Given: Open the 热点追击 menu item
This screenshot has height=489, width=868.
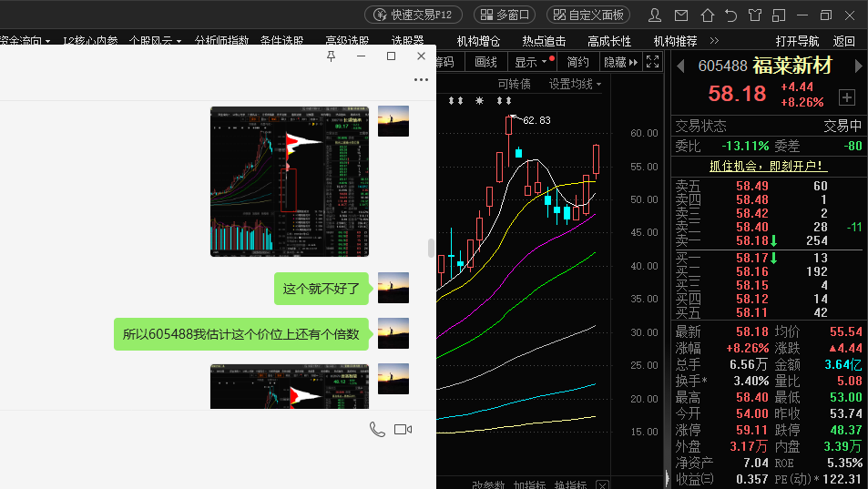Looking at the screenshot, I should (544, 41).
